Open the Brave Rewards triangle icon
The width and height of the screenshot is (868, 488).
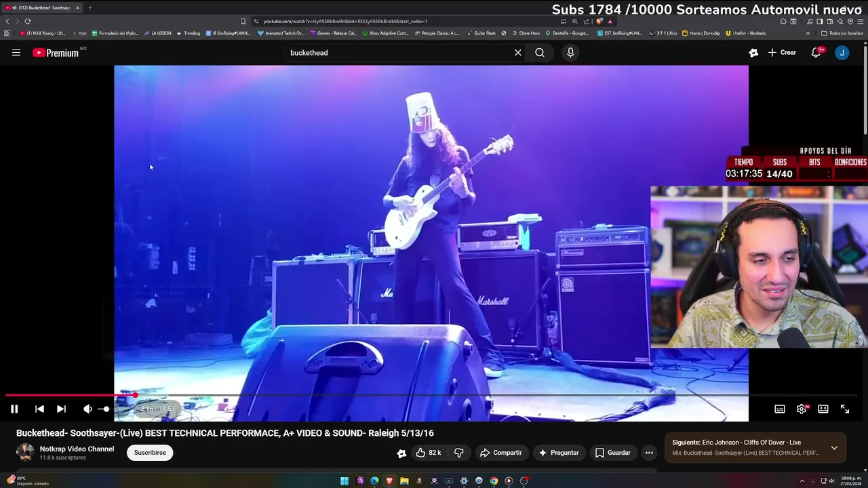pyautogui.click(x=610, y=21)
